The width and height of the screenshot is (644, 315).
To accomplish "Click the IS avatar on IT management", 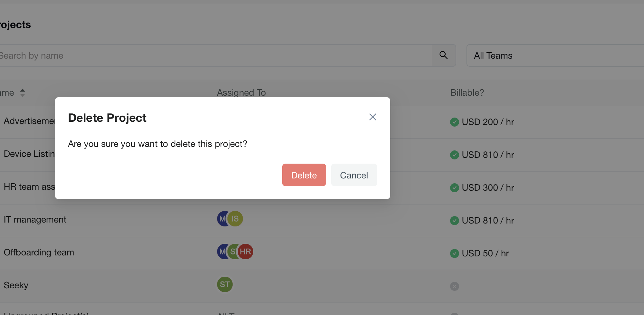I will [235, 219].
